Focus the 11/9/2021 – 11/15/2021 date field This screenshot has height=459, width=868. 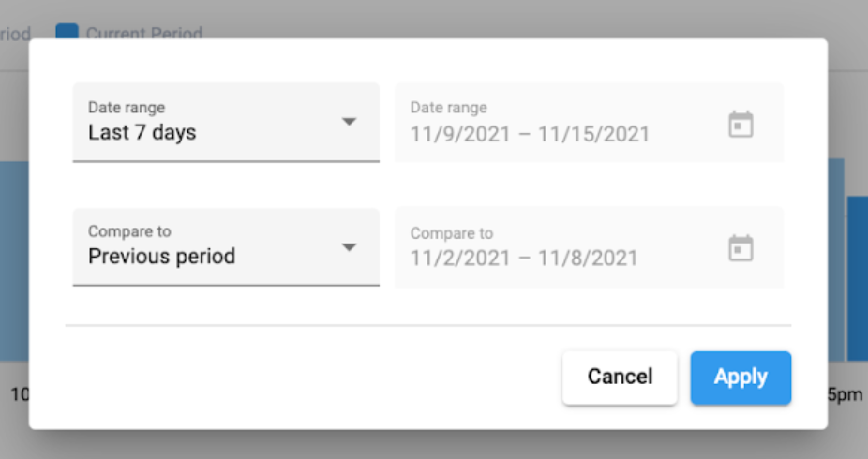(589, 122)
